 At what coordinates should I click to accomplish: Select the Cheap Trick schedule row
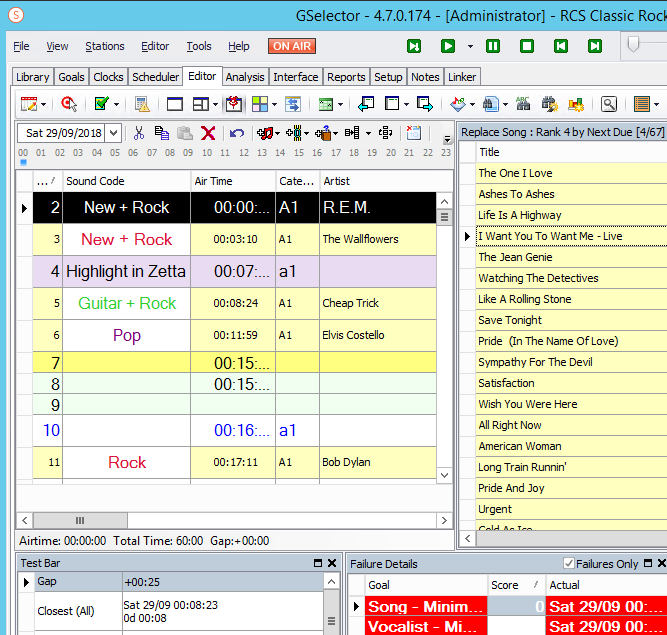click(234, 303)
